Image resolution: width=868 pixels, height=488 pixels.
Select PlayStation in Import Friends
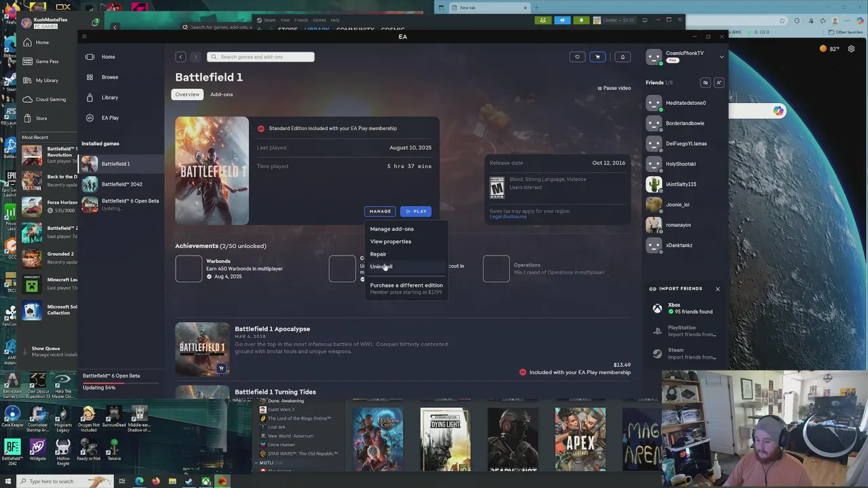pyautogui.click(x=684, y=331)
